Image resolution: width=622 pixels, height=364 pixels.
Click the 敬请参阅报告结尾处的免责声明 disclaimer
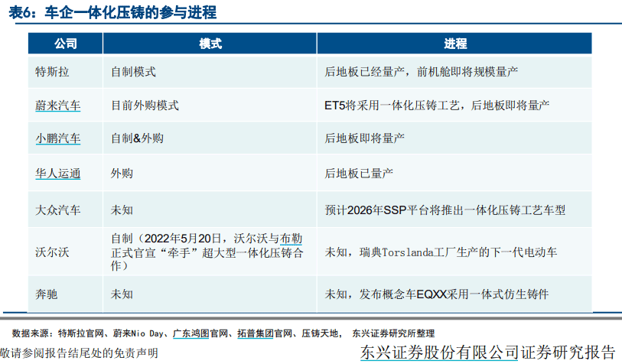(x=79, y=353)
